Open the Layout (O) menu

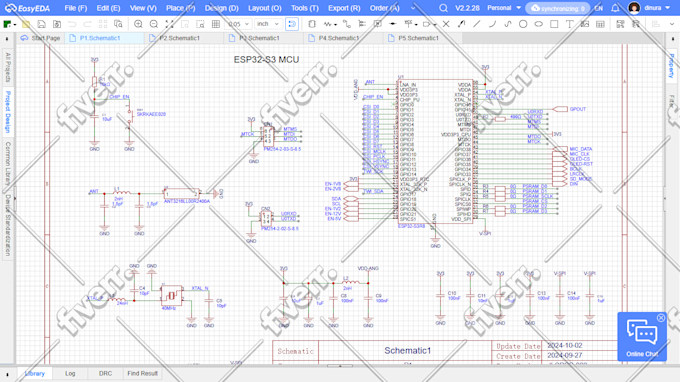coord(265,8)
